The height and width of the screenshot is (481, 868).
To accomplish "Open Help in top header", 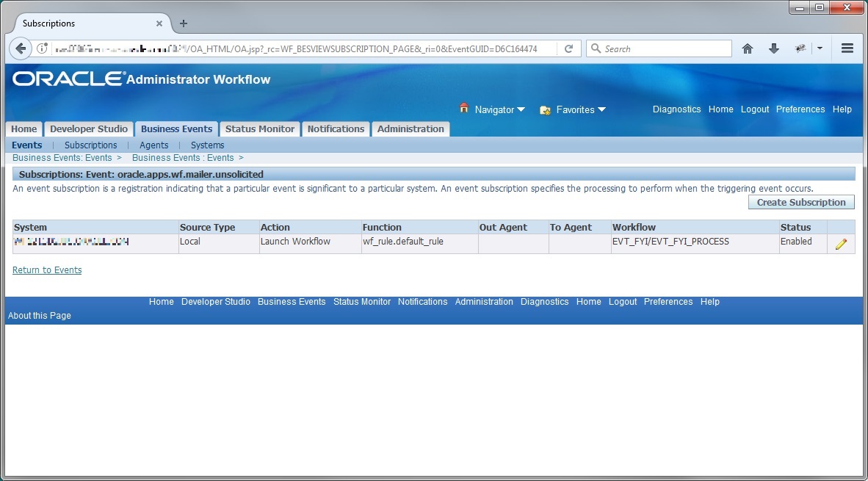I will pos(842,109).
